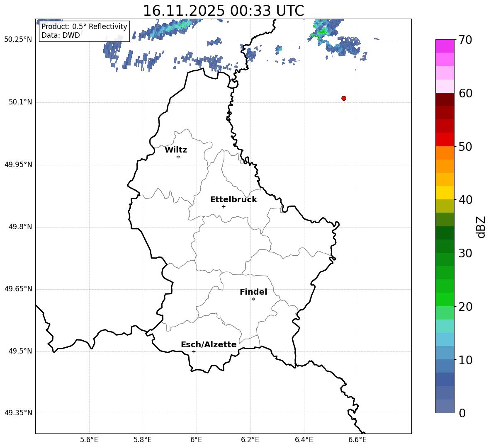Click the orange color band below 50 dBZ
This screenshot has width=491, height=448.
(445, 153)
